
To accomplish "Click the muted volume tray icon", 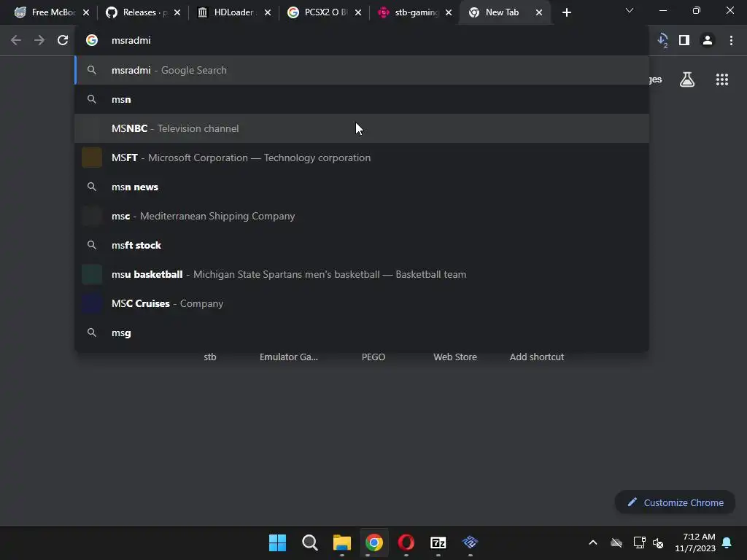I will coord(658,542).
